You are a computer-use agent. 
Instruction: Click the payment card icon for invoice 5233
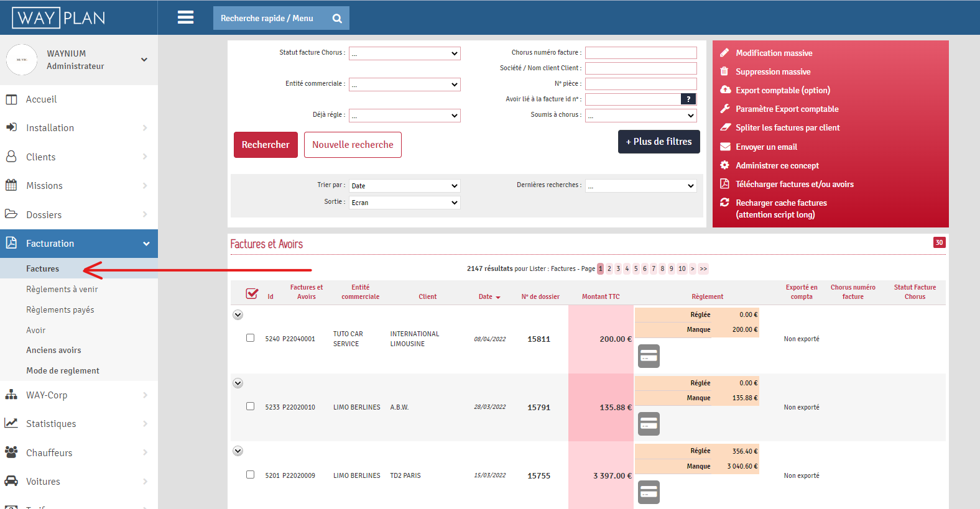pos(649,424)
